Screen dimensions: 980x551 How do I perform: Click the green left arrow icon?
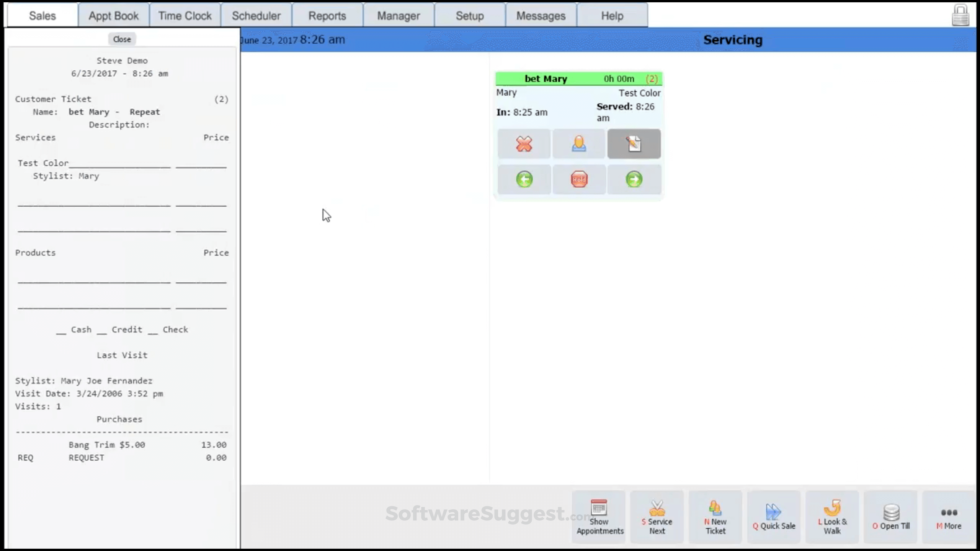point(524,179)
